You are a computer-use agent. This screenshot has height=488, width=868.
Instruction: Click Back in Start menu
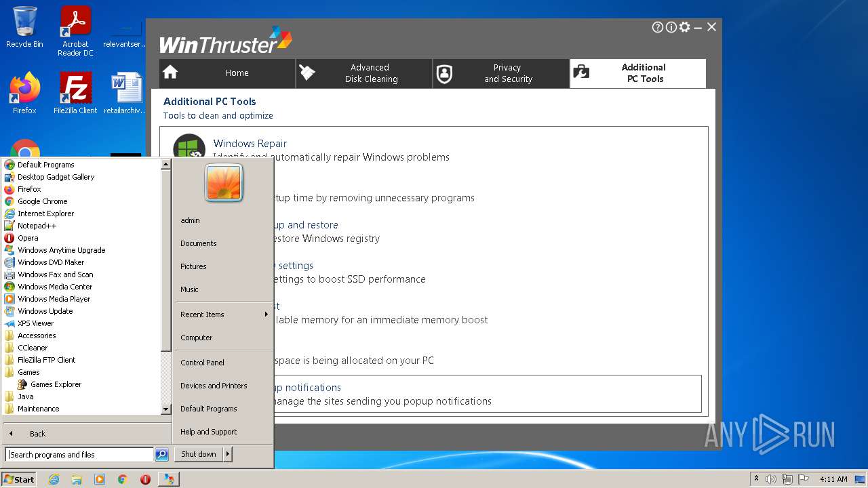tap(37, 434)
